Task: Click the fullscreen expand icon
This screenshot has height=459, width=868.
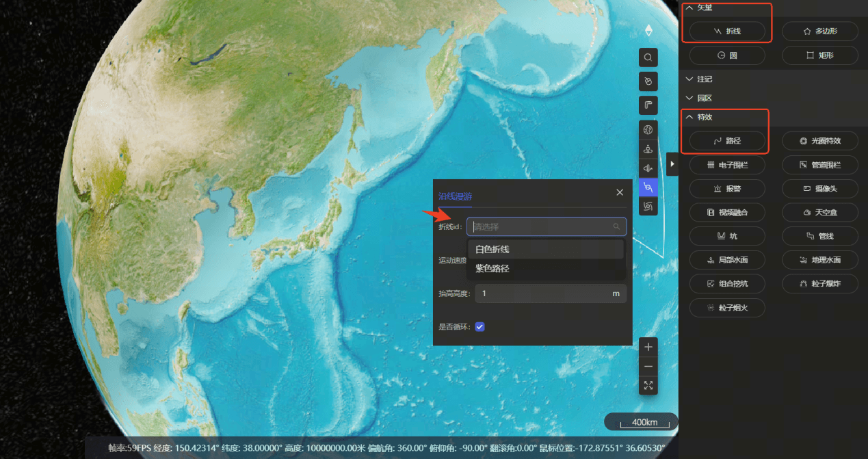Action: click(x=648, y=385)
